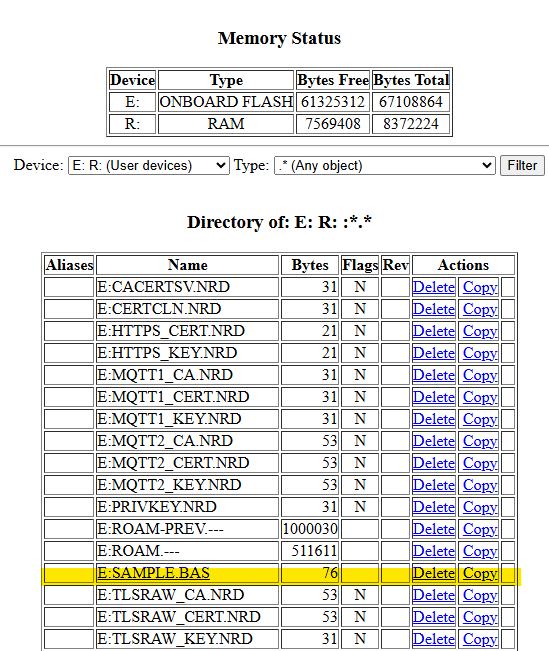The width and height of the screenshot is (549, 651).
Task: Click the Filter button
Action: coord(522,166)
